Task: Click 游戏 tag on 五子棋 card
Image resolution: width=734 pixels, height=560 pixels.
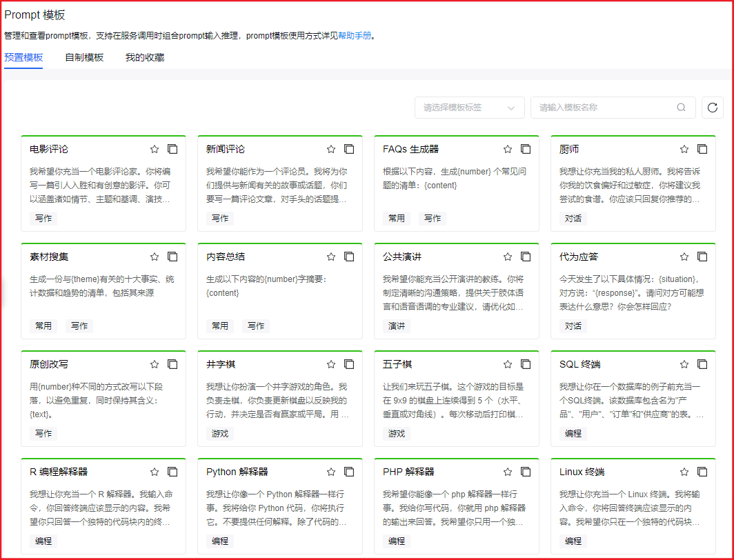Action: (397, 434)
